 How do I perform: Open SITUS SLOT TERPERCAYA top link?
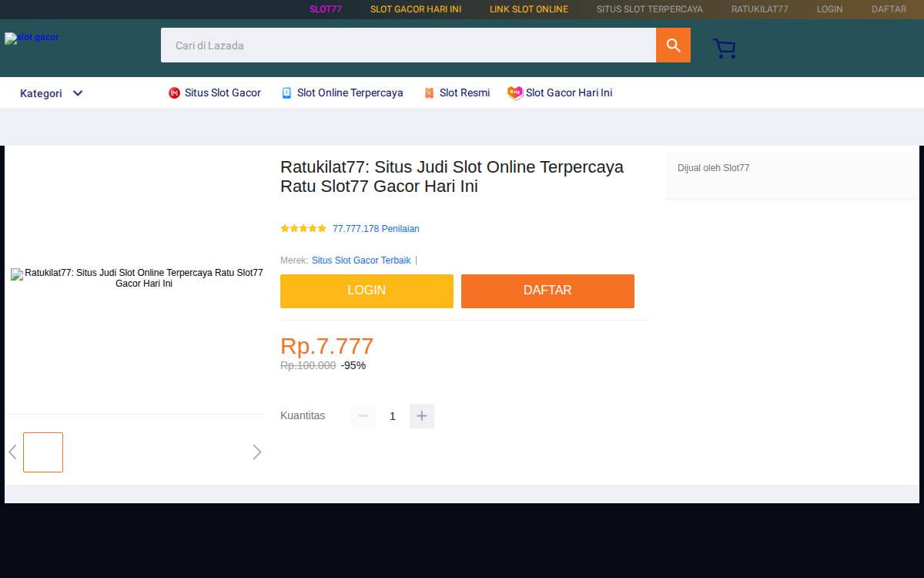(x=650, y=9)
